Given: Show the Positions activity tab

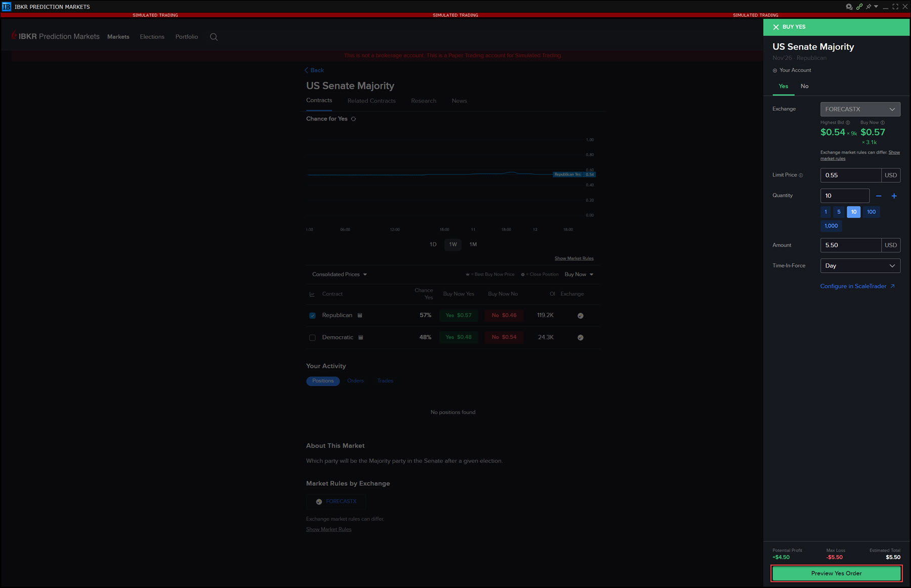Looking at the screenshot, I should pos(323,381).
